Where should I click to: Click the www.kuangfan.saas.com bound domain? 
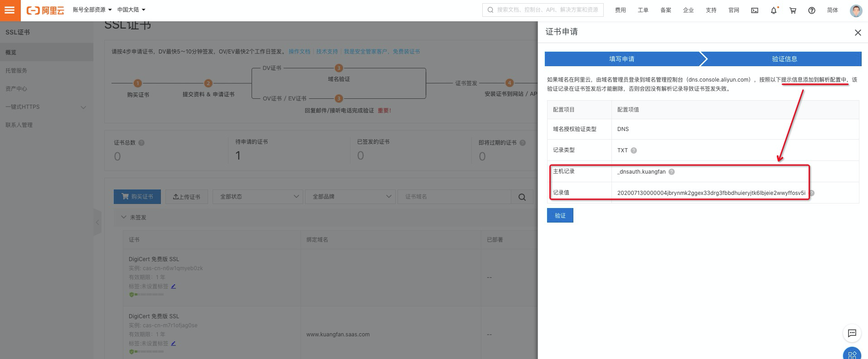point(338,335)
